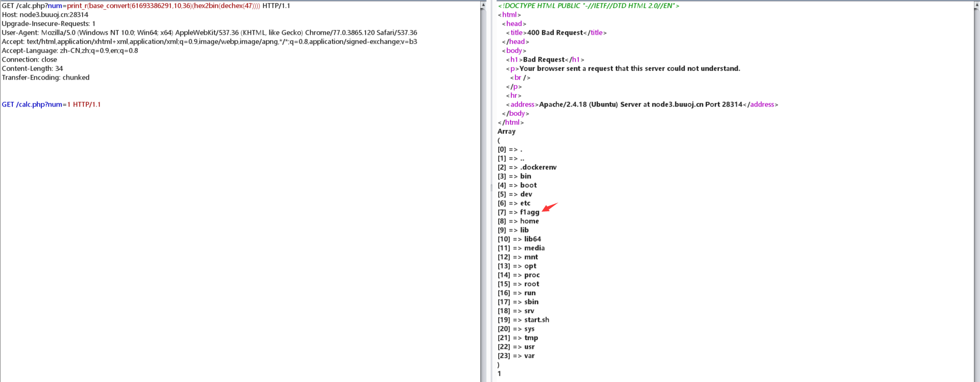Image resolution: width=980 pixels, height=382 pixels.
Task: Click the 400 Bad Request title line
Action: (x=556, y=33)
